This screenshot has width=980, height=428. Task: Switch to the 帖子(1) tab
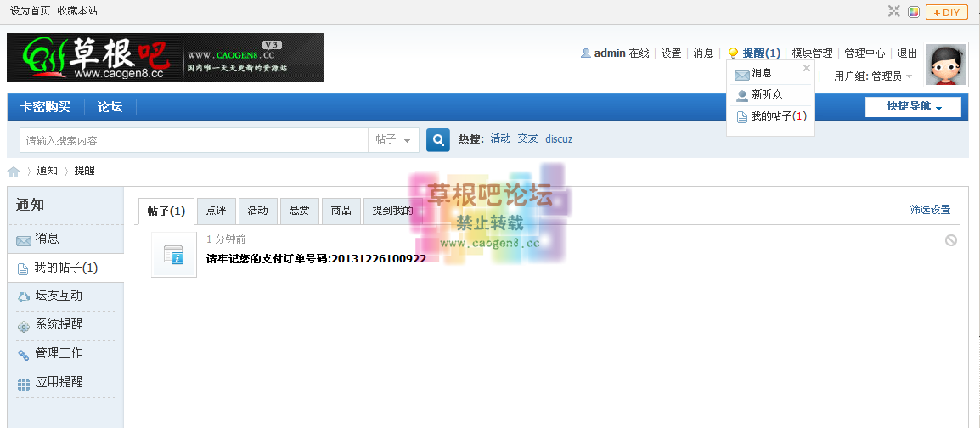tap(166, 211)
